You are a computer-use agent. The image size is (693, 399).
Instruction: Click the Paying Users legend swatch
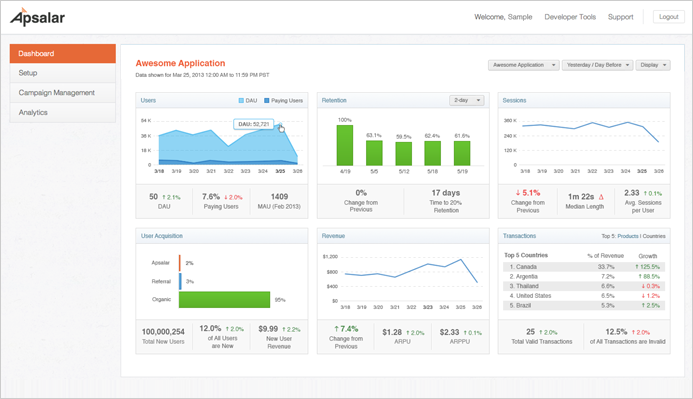[x=267, y=101]
